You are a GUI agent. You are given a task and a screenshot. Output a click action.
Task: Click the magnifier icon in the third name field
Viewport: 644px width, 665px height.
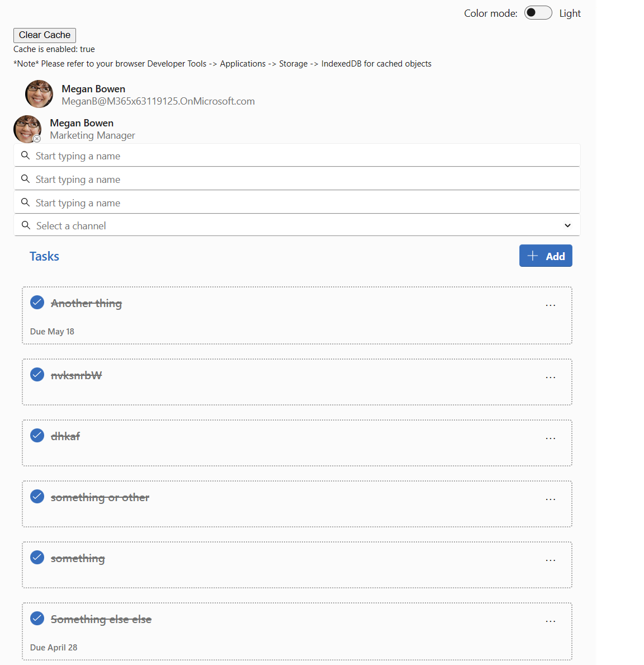click(26, 202)
